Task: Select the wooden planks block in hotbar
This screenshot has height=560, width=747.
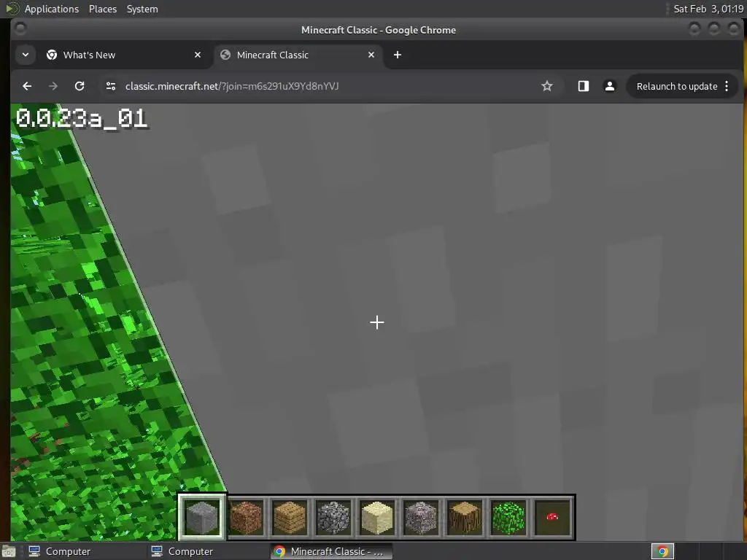Action: tap(290, 517)
